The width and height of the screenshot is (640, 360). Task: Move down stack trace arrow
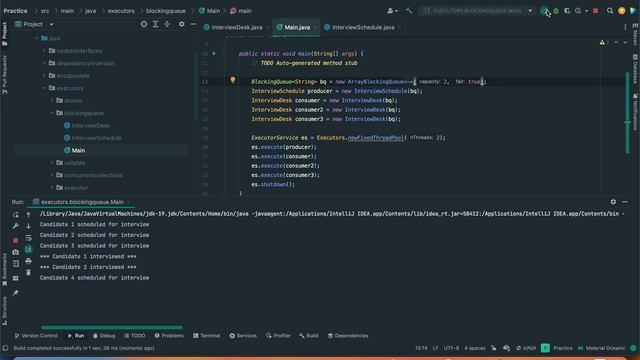29,226
